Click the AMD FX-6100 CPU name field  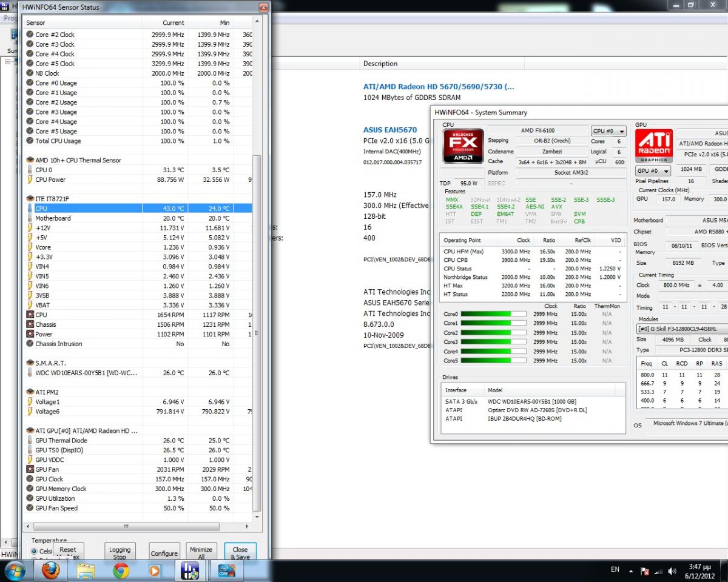(538, 130)
